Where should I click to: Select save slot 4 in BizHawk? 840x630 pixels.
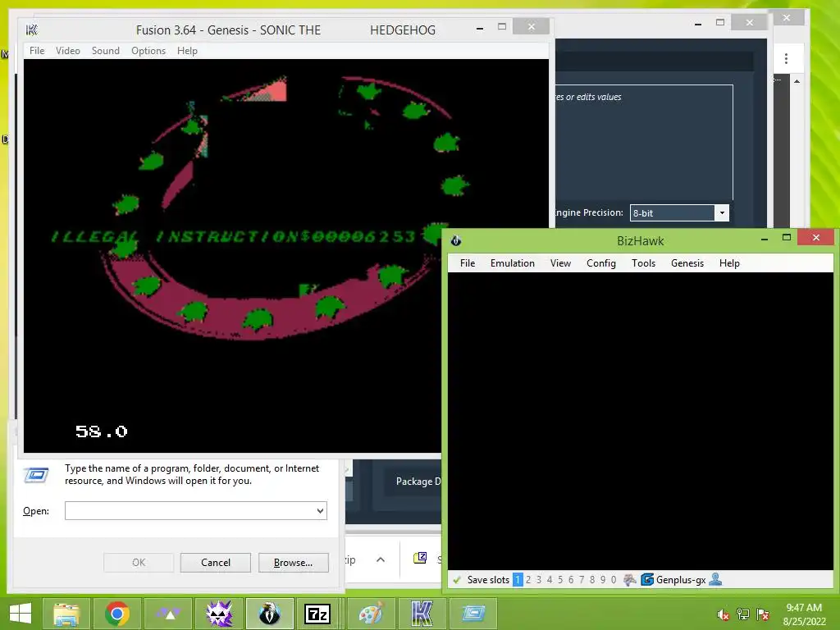pos(550,580)
